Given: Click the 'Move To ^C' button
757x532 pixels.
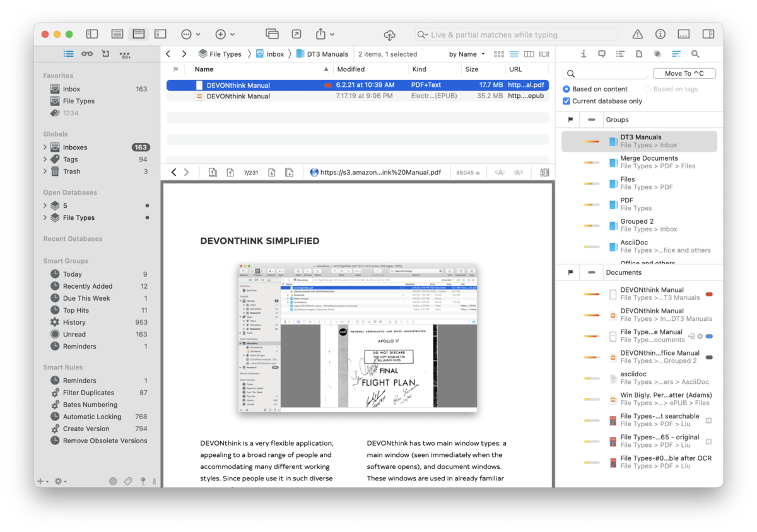Looking at the screenshot, I should (684, 74).
